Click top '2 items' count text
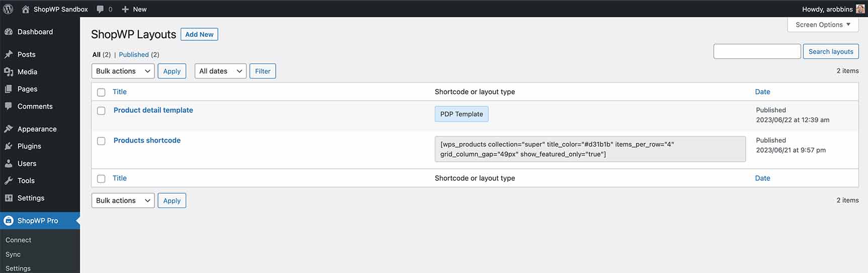The width and height of the screenshot is (868, 273). click(847, 71)
